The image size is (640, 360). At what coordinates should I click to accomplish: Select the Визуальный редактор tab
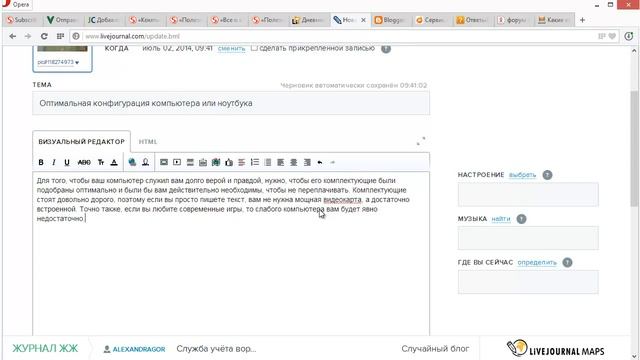(82, 142)
